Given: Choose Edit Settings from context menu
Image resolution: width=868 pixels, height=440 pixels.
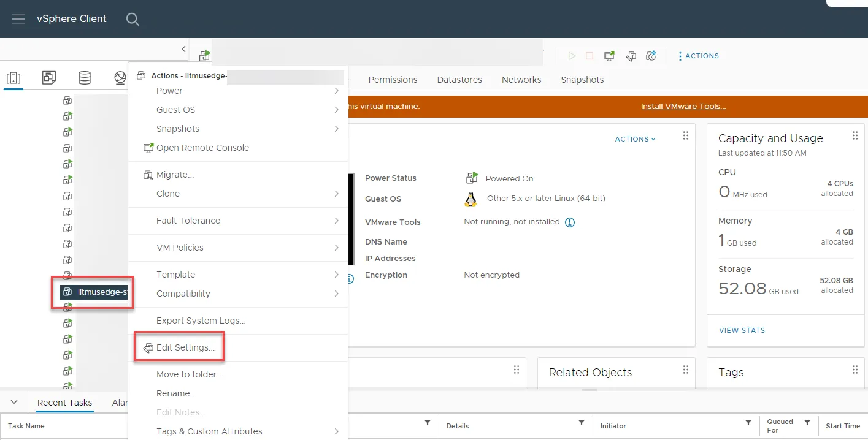Looking at the screenshot, I should coord(238,347).
